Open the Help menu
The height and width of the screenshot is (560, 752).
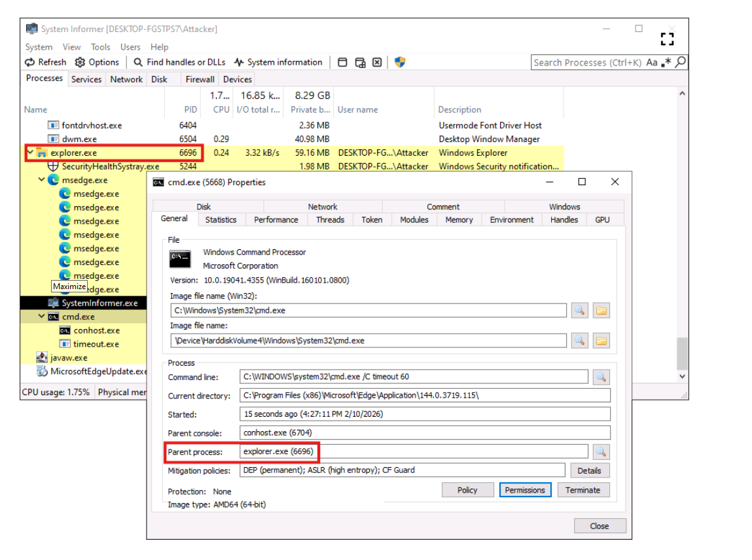pos(159,47)
